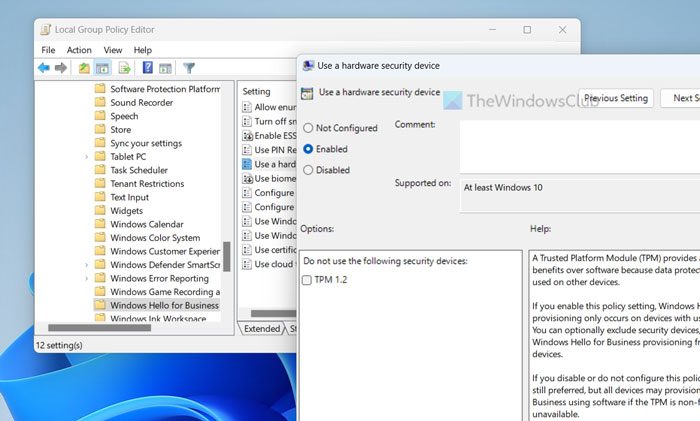Viewport: 700px width, 421px height.
Task: Open the Action menu
Action: tap(79, 50)
